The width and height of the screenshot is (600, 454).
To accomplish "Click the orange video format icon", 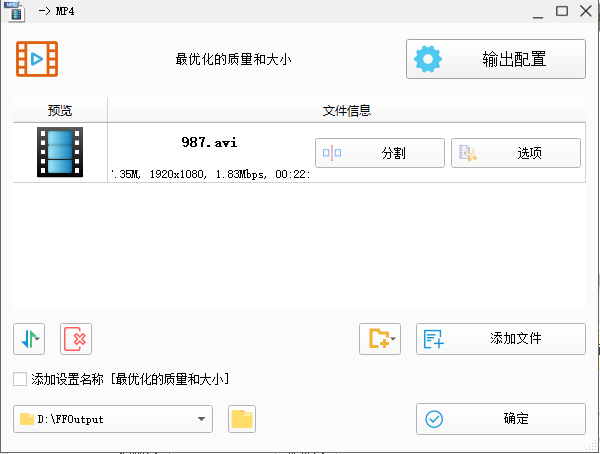I will click(x=37, y=59).
